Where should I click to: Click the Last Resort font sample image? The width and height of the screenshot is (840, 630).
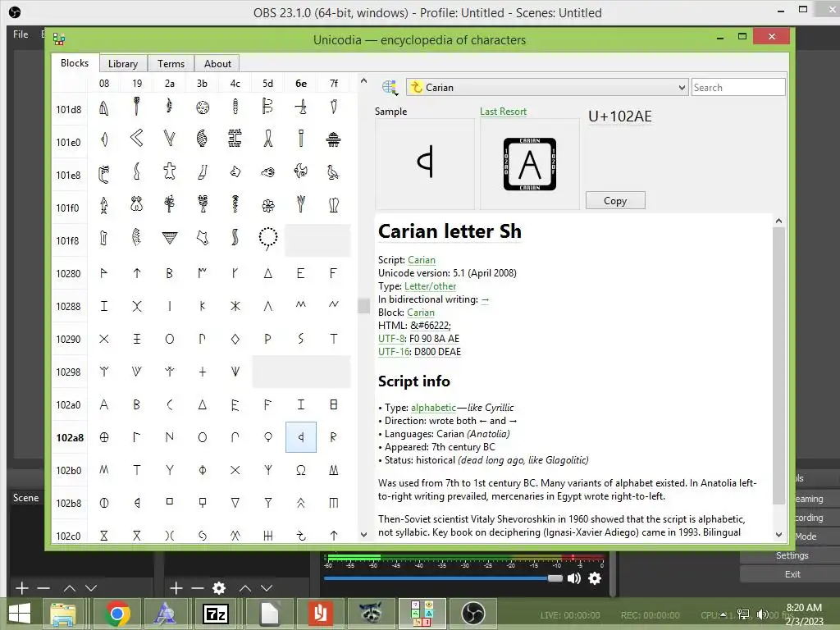point(529,164)
